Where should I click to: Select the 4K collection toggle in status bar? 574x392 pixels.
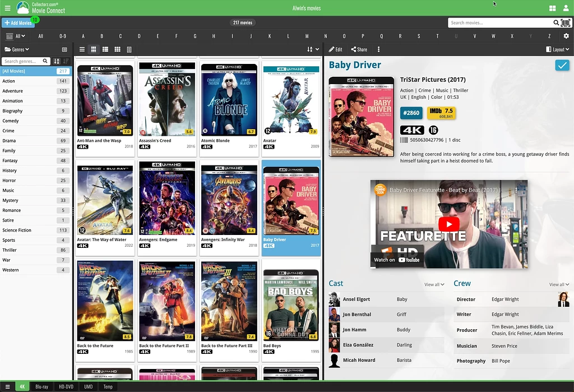[21, 386]
